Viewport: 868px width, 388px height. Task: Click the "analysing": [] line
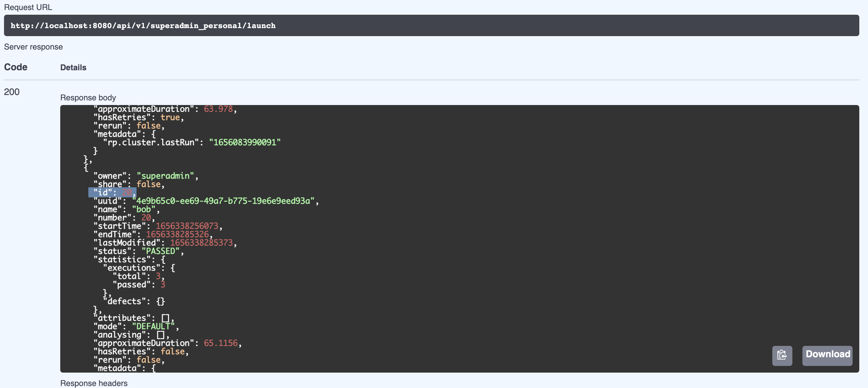pyautogui.click(x=132, y=334)
